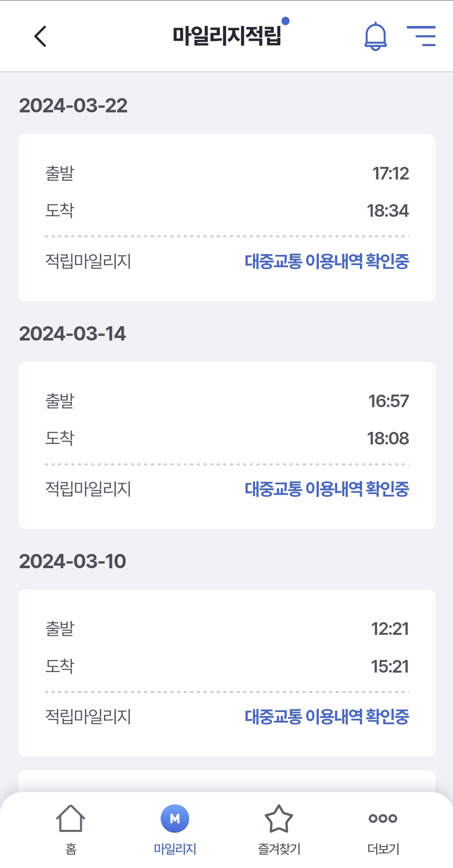Switch to the 마일리지 tab label

pyautogui.click(x=175, y=849)
